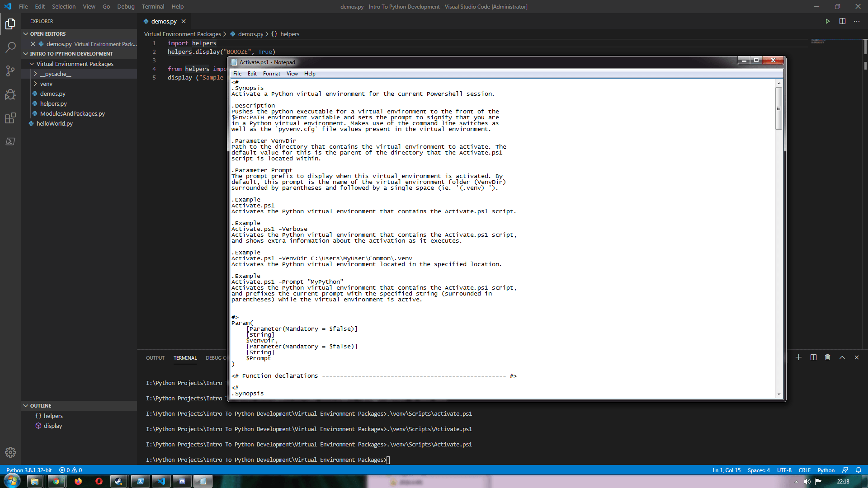Kill terminal with trash icon
The image size is (868, 488).
pos(827,357)
